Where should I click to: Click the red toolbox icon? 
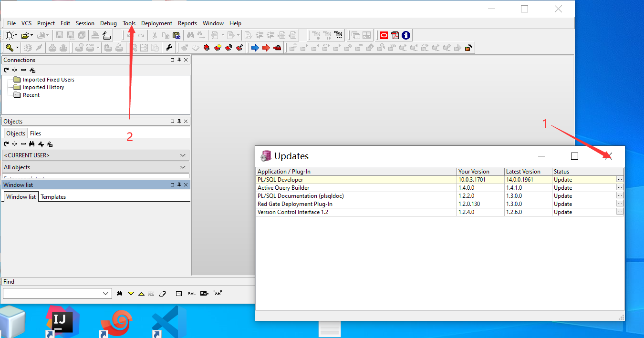pos(277,48)
